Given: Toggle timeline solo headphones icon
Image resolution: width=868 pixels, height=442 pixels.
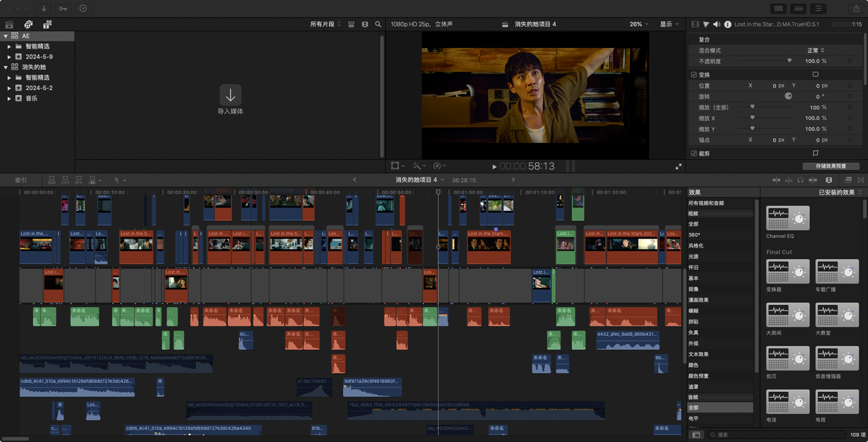Looking at the screenshot, I should 800,180.
